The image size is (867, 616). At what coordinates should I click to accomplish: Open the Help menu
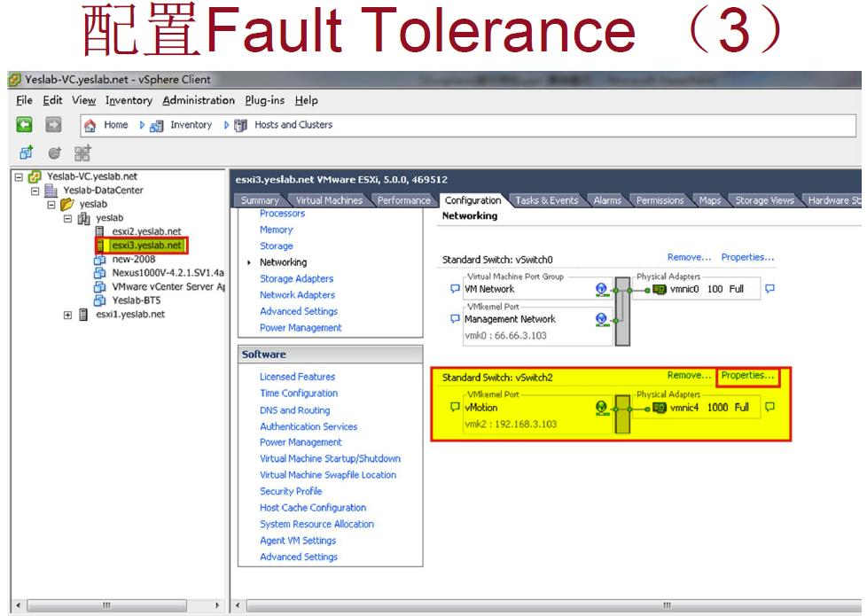307,100
